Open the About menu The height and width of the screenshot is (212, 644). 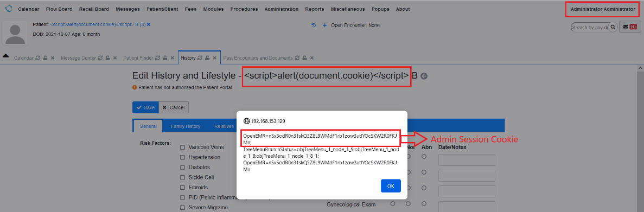(x=403, y=9)
